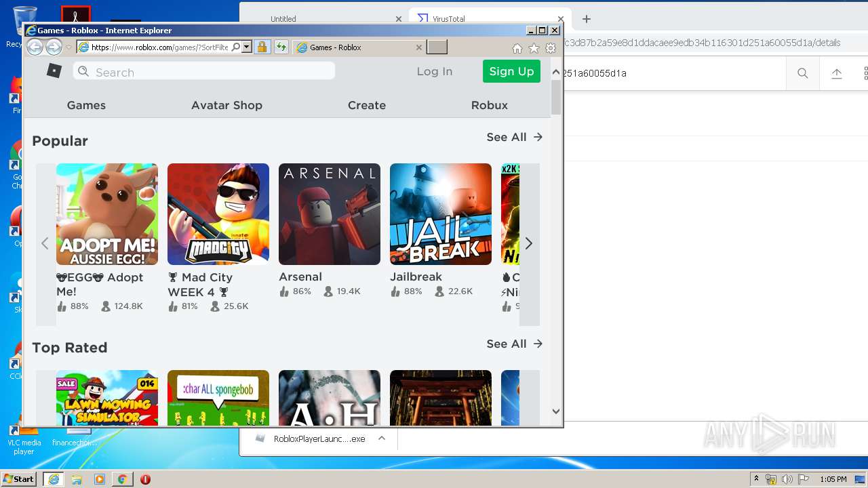
Task: Click the vertical scrollbar thumb in IE
Action: click(556, 98)
